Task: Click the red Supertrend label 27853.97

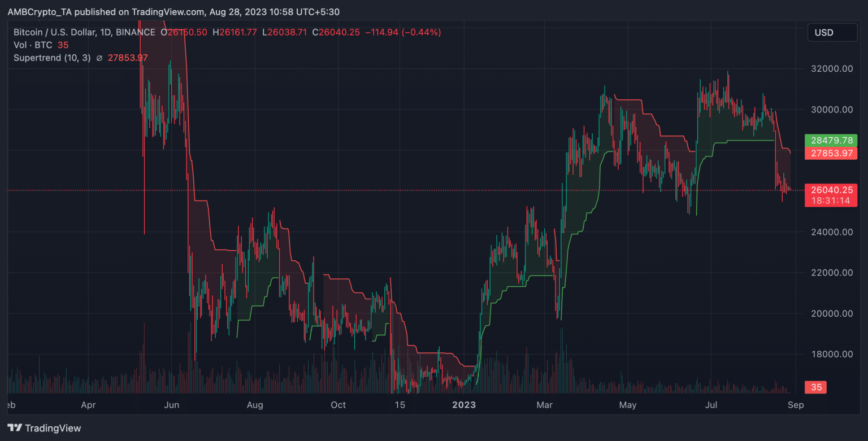Action: pos(831,152)
